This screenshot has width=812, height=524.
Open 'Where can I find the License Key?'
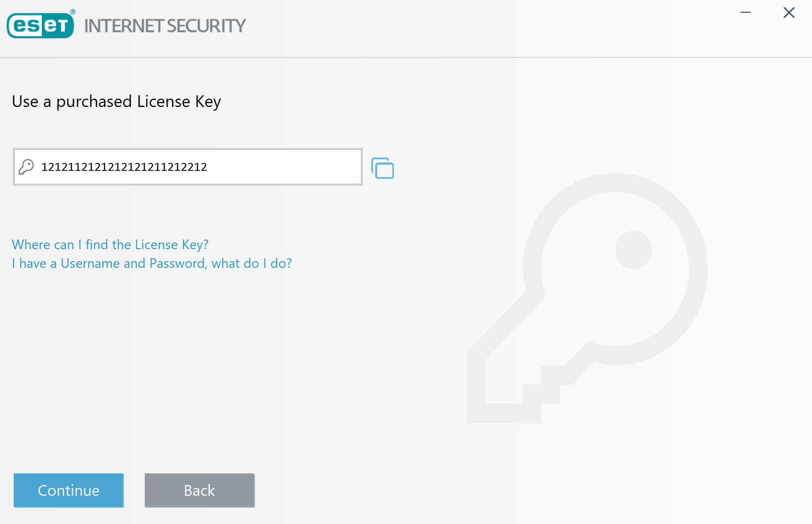click(110, 245)
